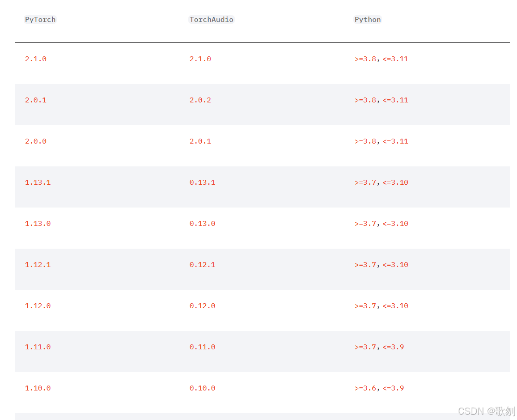Select TorchAudio version 2.0.1 cell
This screenshot has width=517, height=420.
[200, 141]
